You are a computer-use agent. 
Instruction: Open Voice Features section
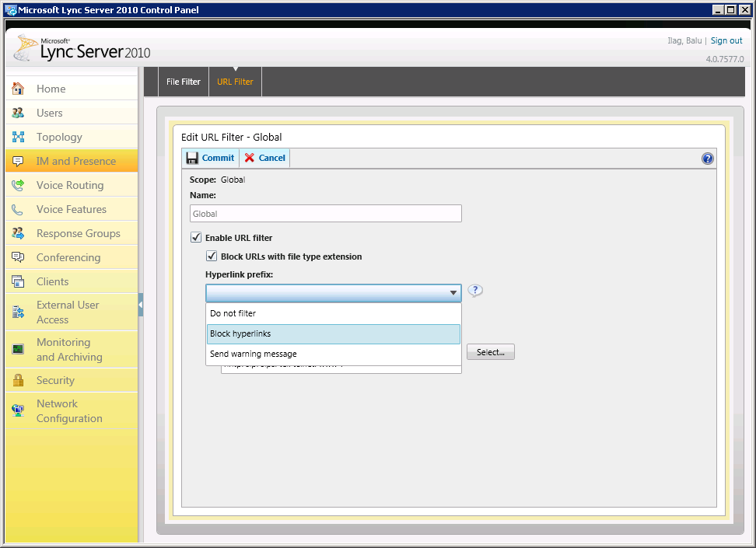tap(72, 209)
